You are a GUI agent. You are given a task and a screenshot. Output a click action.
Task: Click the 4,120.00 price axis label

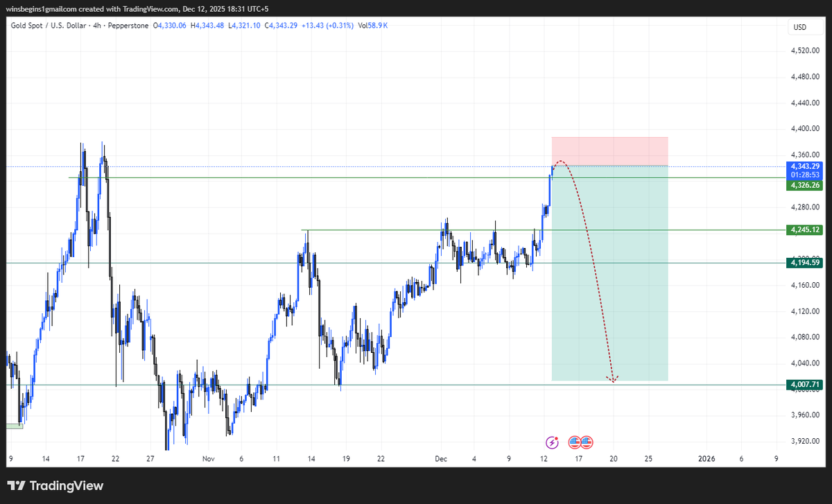coord(805,311)
